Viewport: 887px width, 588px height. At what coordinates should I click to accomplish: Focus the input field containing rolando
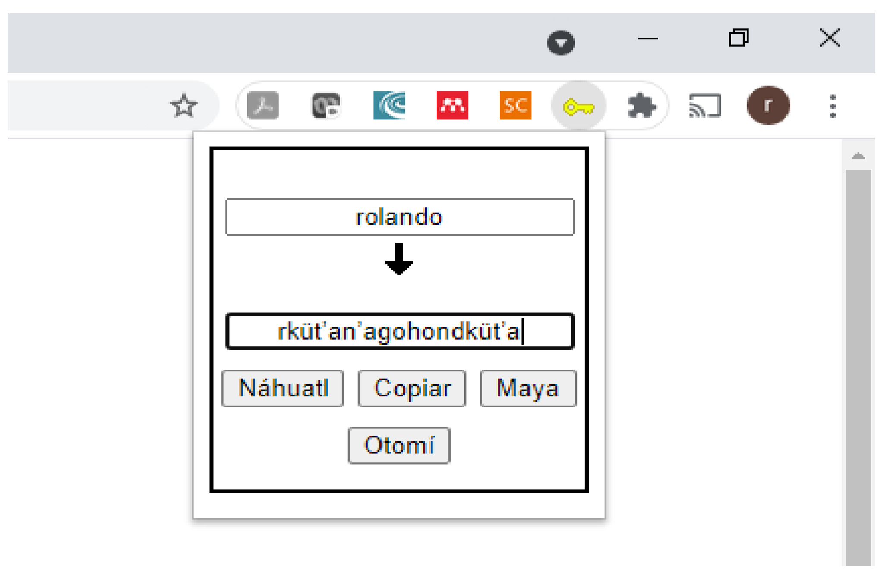[400, 217]
